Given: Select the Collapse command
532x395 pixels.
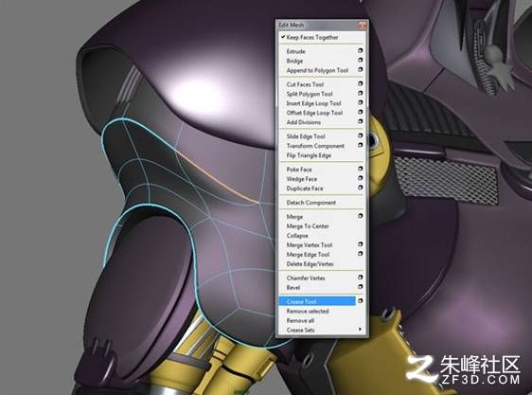Looking at the screenshot, I should click(297, 236).
